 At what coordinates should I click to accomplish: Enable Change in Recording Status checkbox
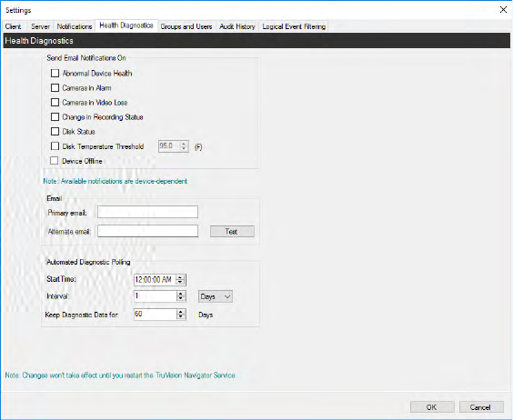[55, 116]
